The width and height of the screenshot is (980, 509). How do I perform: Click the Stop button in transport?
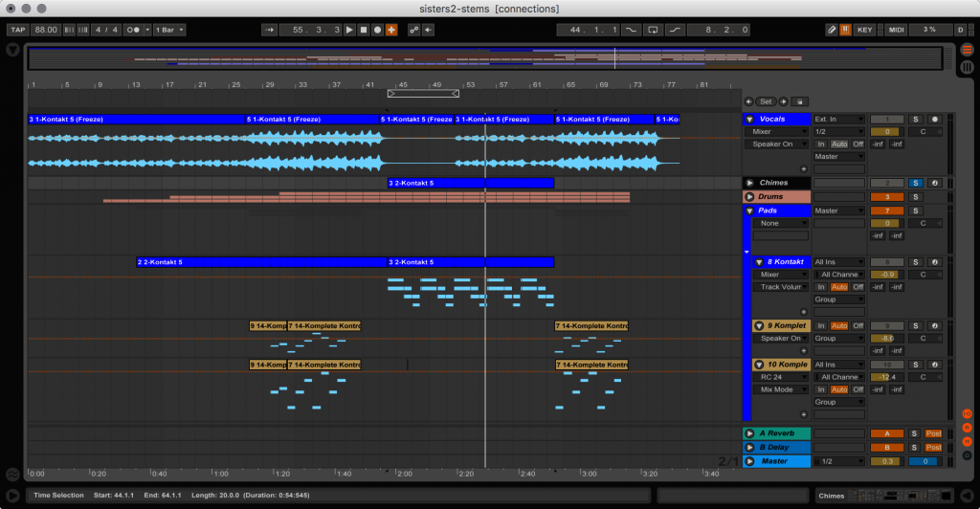click(364, 30)
